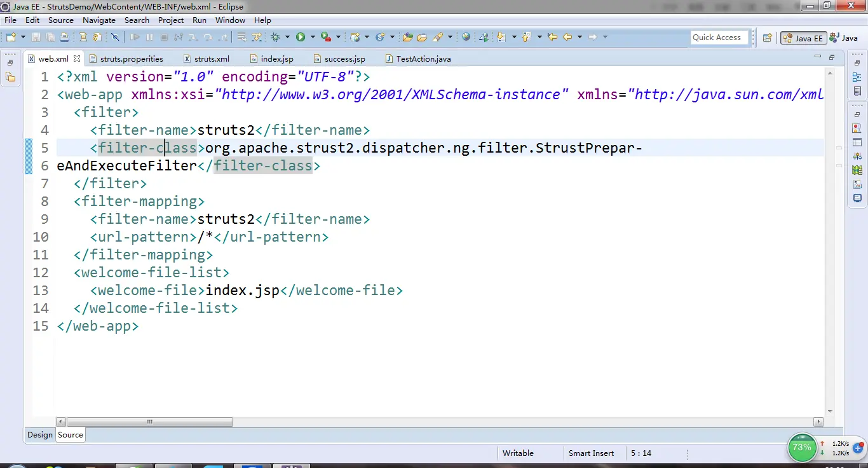Viewport: 868px width, 468px height.
Task: Click the Run Last Tool icon
Action: pos(326,37)
